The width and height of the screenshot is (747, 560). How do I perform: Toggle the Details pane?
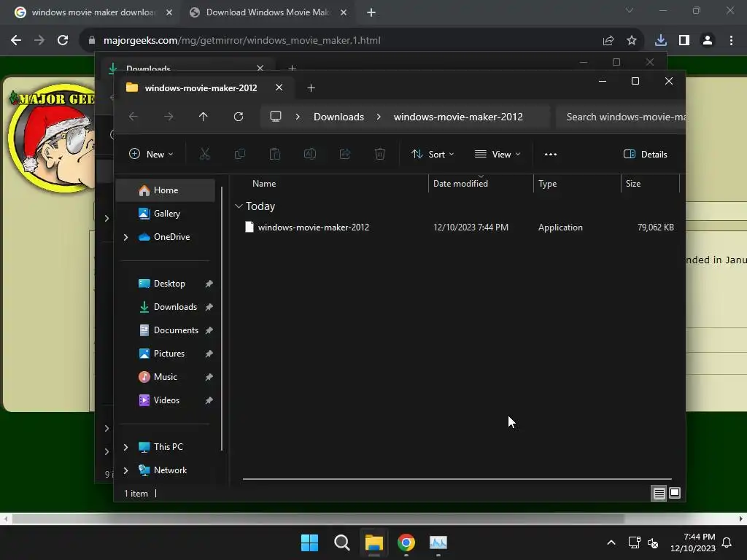[646, 155]
